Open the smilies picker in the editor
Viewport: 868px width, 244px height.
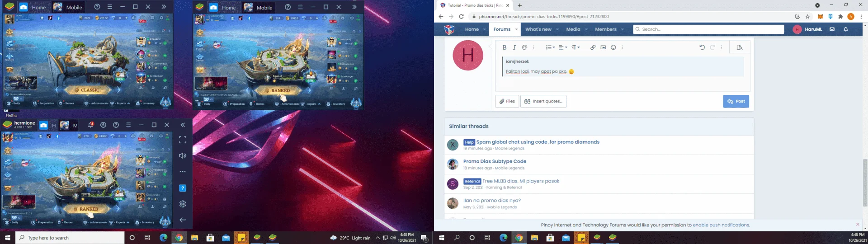pos(613,47)
